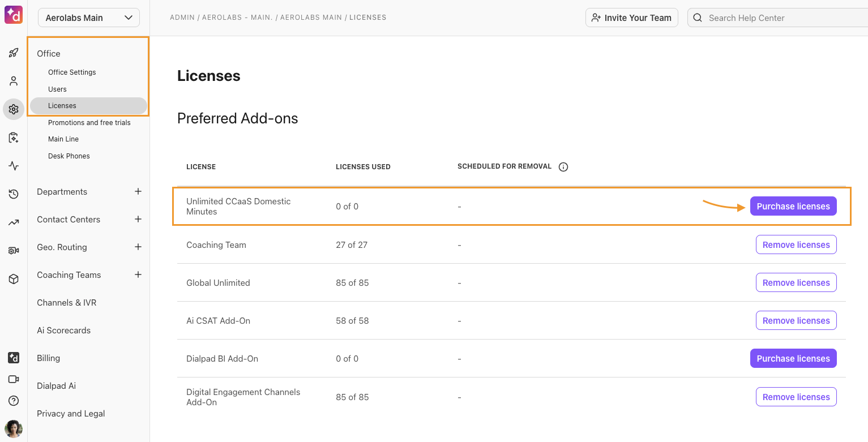Click the LICENSE column header
Screen dimensions: 868x442
pyautogui.click(x=201, y=167)
